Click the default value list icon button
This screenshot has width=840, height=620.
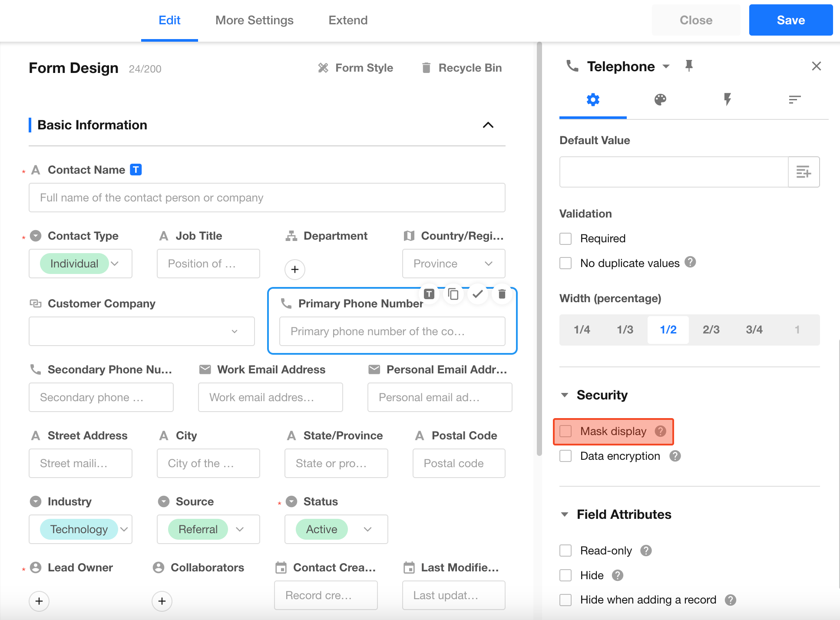tap(804, 172)
